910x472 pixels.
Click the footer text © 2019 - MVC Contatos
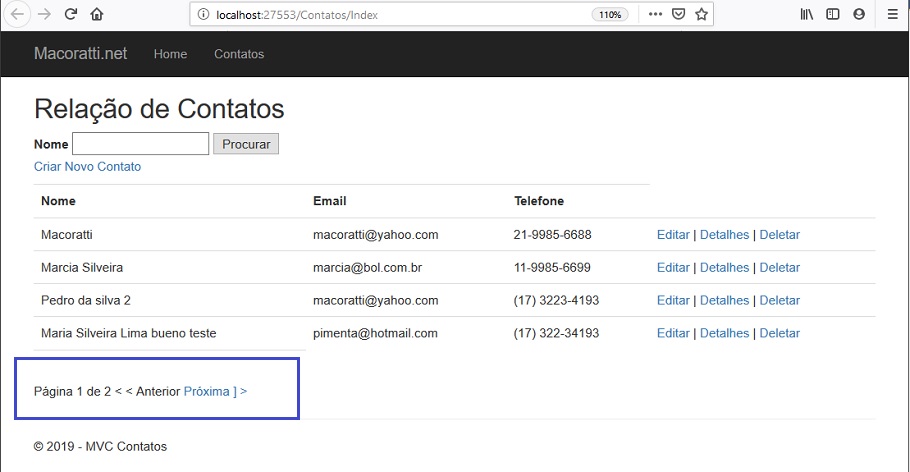tap(100, 446)
